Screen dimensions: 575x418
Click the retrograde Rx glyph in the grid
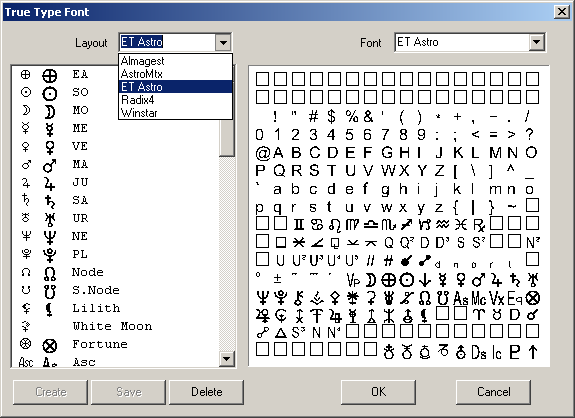[x=479, y=225]
